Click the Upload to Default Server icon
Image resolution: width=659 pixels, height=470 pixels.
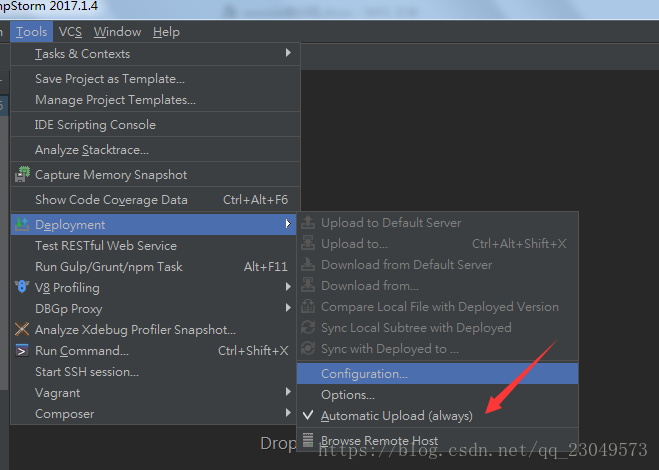(308, 222)
